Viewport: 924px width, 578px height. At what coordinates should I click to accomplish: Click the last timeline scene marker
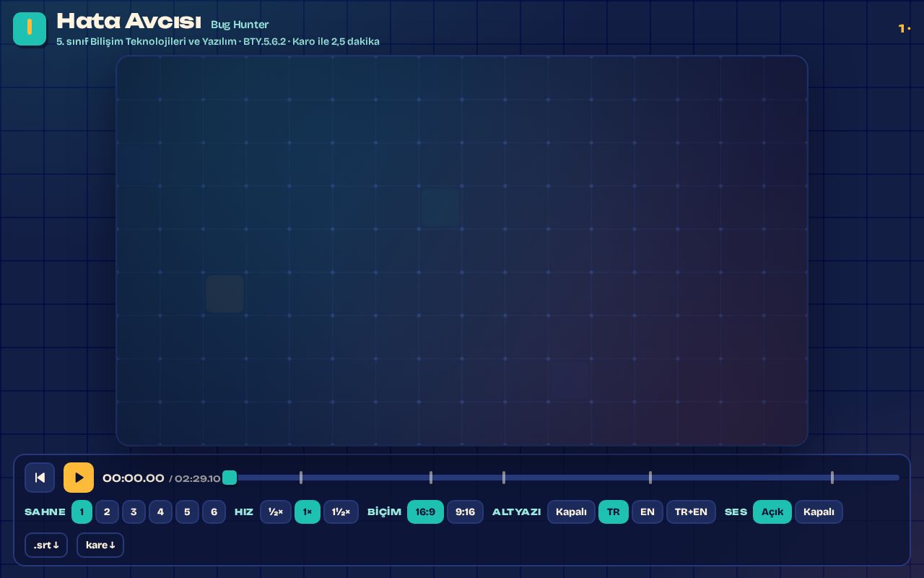(832, 478)
